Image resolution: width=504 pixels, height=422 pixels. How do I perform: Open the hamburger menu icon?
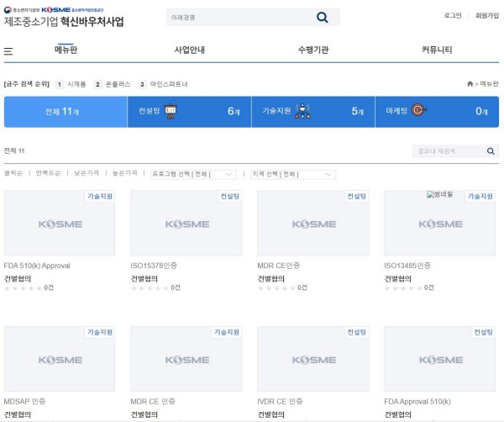pos(8,51)
